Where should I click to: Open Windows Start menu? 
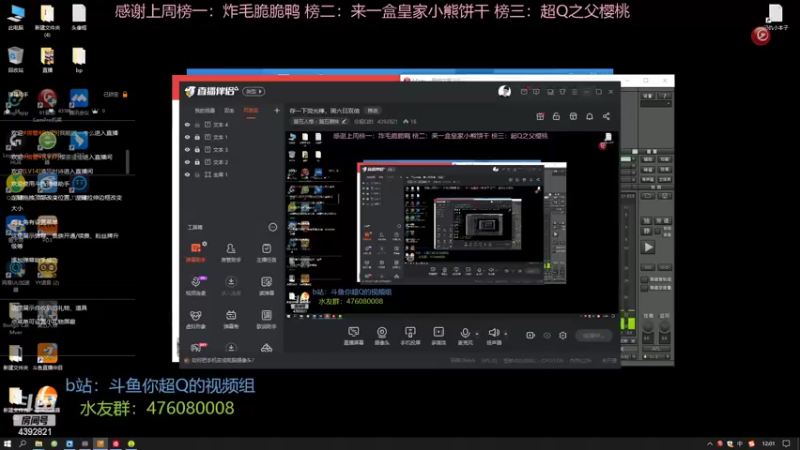click(7, 444)
